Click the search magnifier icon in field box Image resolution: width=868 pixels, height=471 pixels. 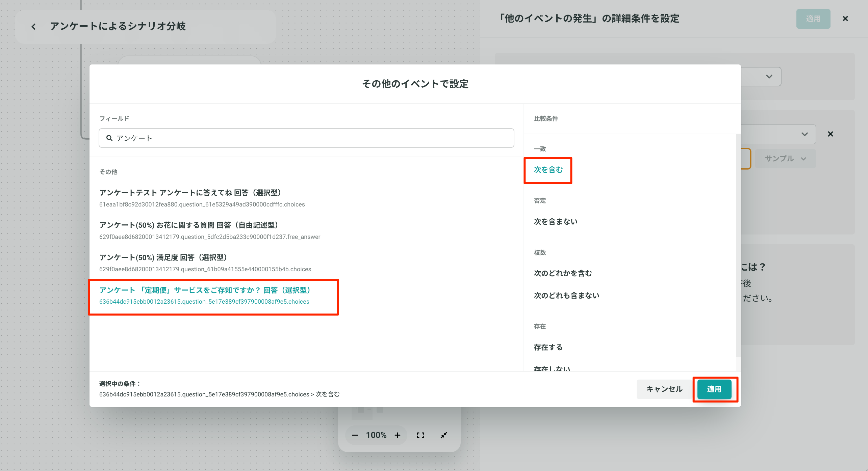pyautogui.click(x=109, y=138)
